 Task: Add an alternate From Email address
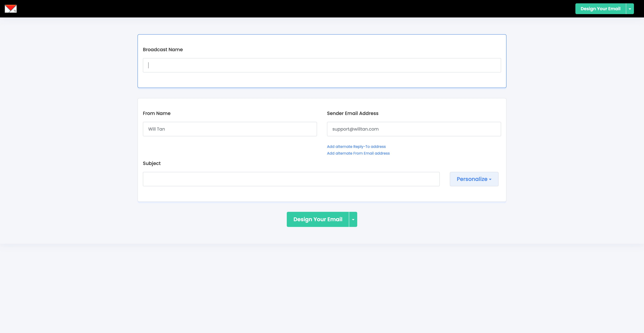[358, 153]
